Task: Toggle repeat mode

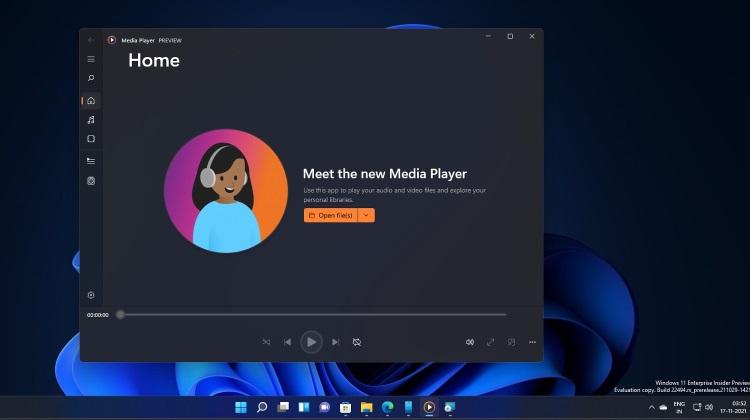Action: tap(357, 342)
